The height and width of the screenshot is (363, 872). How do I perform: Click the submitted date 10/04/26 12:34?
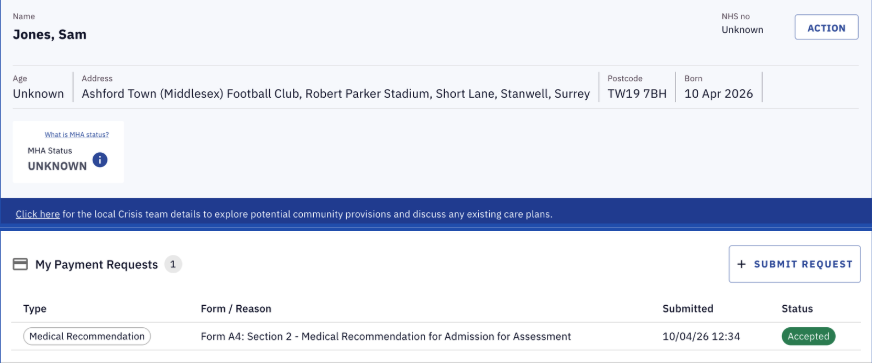coord(701,336)
